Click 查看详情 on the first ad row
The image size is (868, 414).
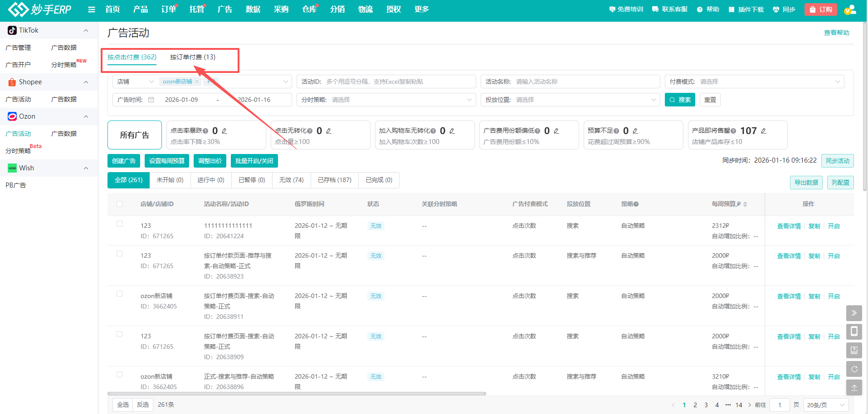[788, 226]
